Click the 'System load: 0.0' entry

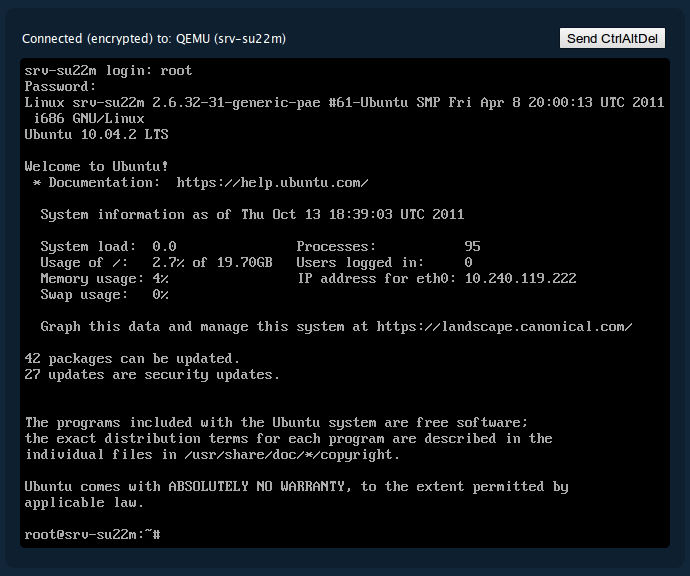(x=108, y=246)
